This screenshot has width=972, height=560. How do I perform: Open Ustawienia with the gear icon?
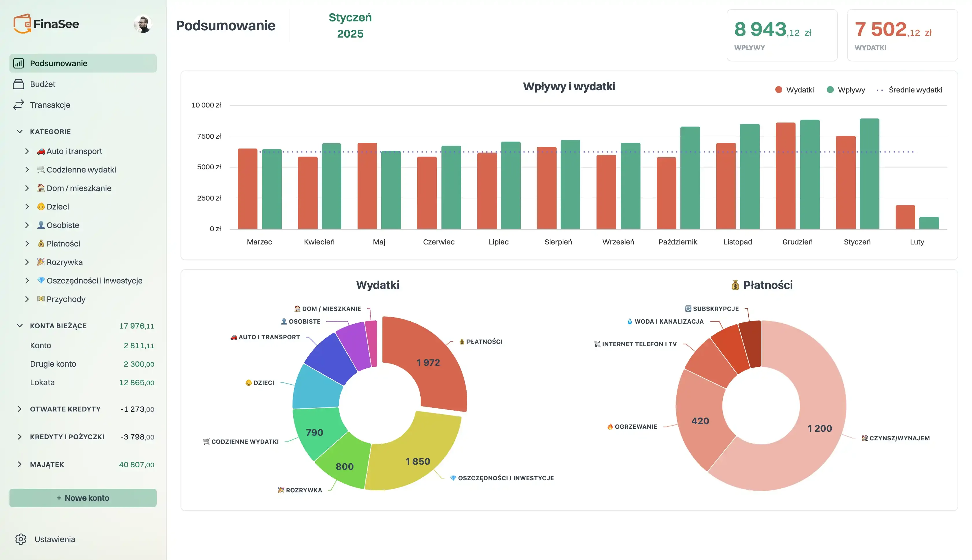tap(21, 539)
